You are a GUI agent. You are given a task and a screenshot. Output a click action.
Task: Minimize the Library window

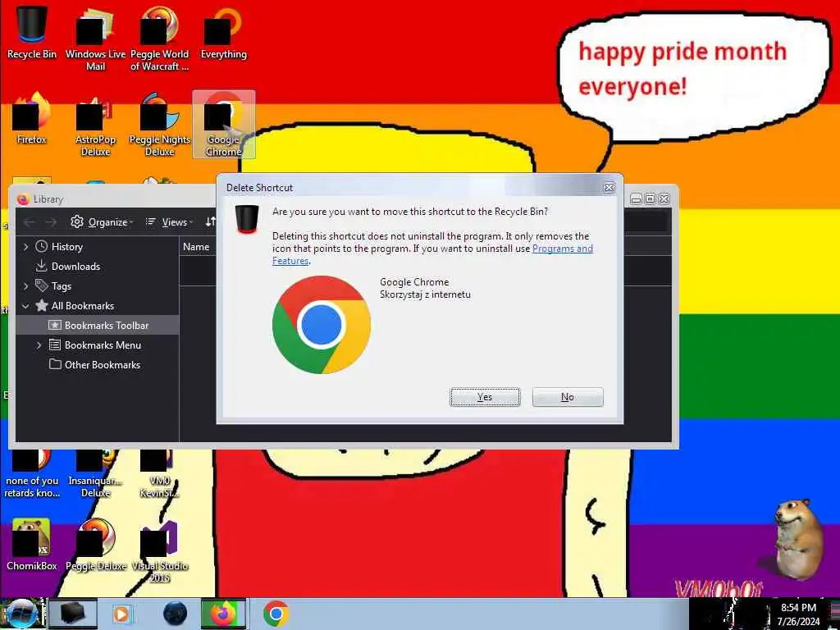[636, 199]
